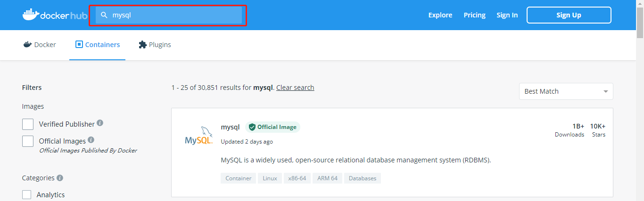Click the mysql search input field

click(169, 15)
